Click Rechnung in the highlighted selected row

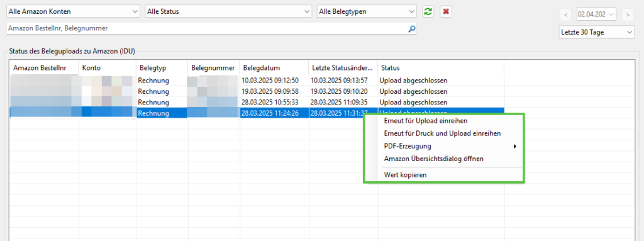[x=153, y=113]
